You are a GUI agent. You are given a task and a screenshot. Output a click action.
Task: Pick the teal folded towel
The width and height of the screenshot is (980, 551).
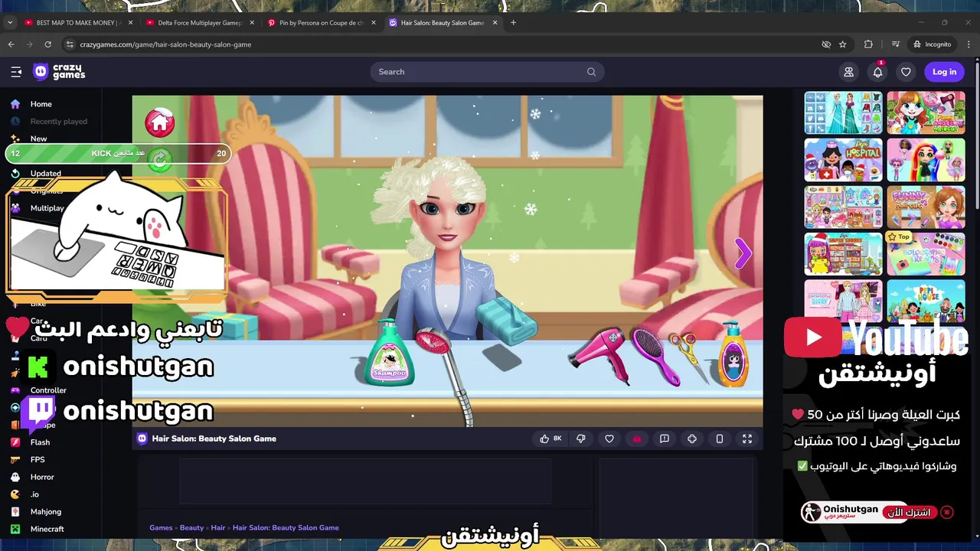click(x=506, y=320)
